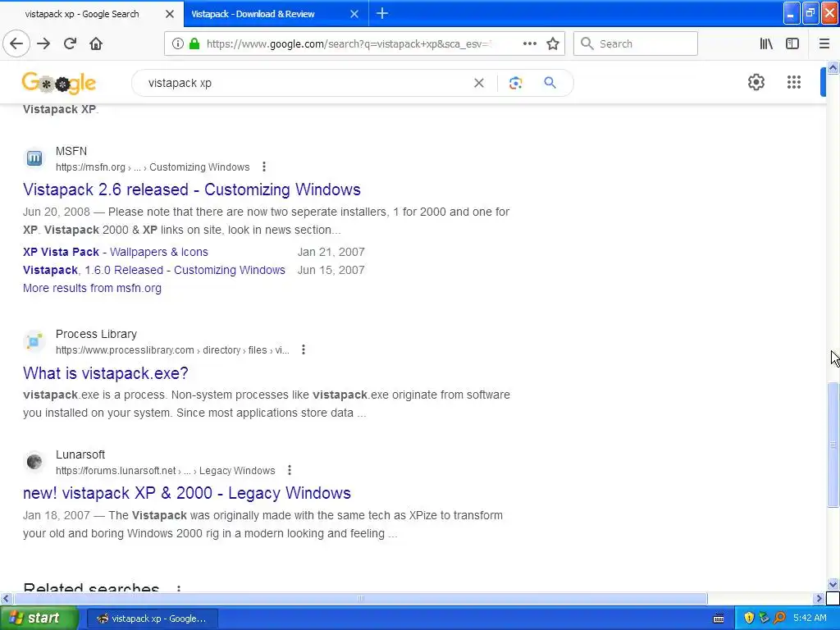The width and height of the screenshot is (840, 630).
Task: Show site information icon in address bar
Action: [x=177, y=43]
